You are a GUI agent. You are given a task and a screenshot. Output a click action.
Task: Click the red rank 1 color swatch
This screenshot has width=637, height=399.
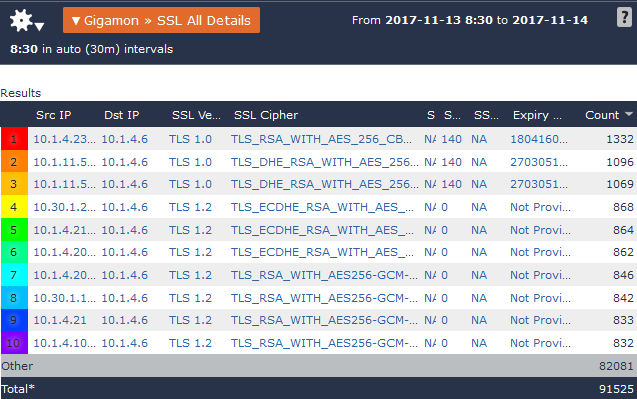pyautogui.click(x=14, y=139)
